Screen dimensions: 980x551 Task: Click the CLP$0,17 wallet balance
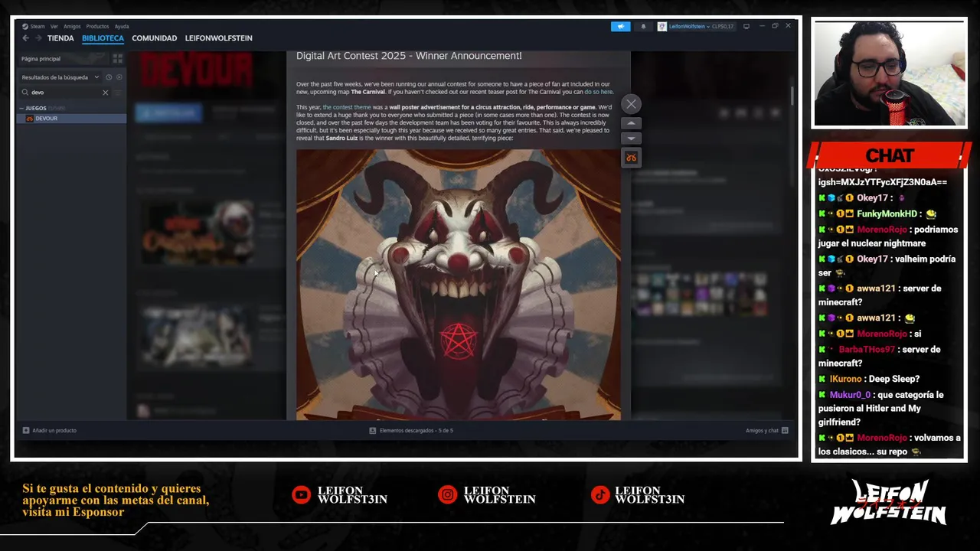click(x=723, y=26)
